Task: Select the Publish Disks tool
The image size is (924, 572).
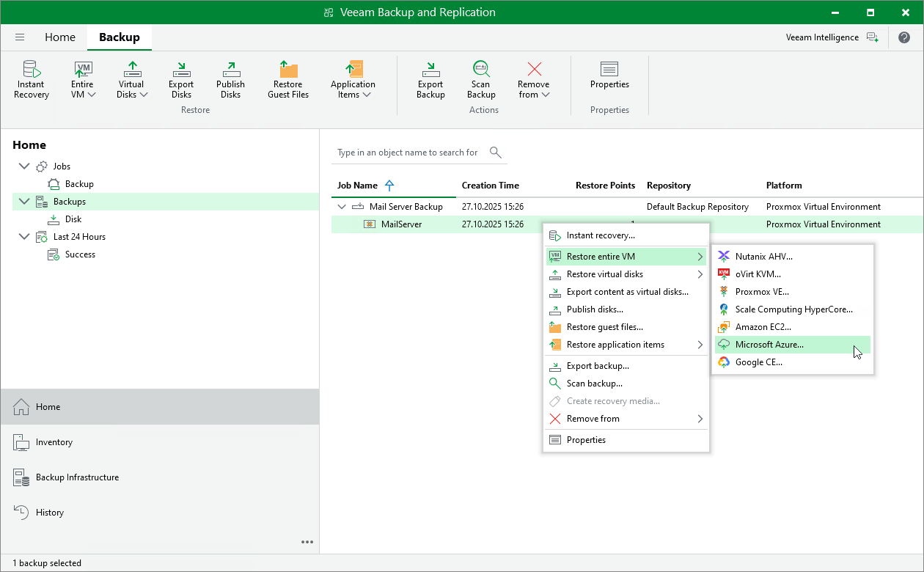Action: (230, 78)
